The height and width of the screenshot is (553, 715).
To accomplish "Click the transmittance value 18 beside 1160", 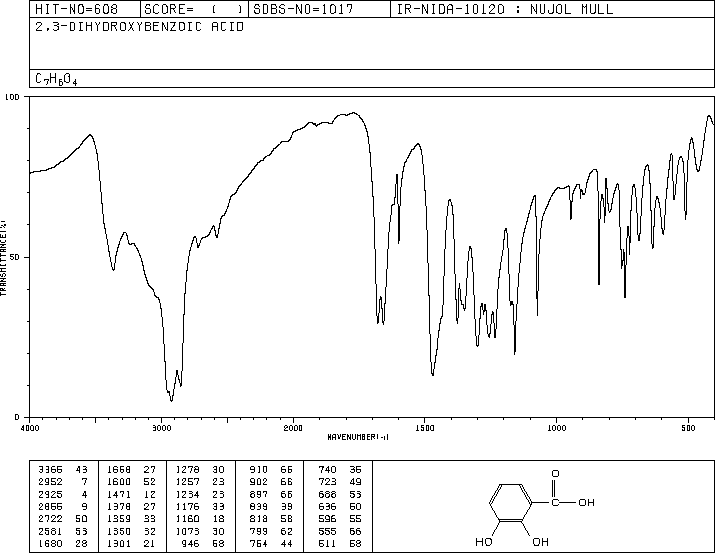I will tap(218, 519).
